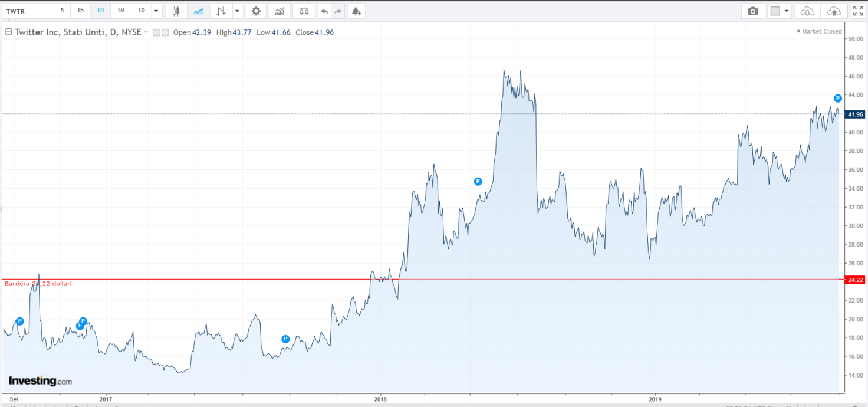
Task: Click the compare symbols scales icon
Action: coord(304,11)
